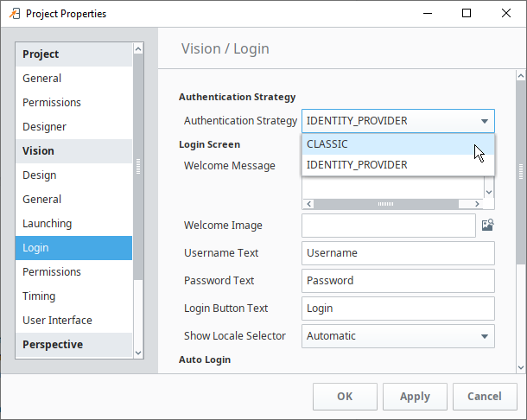Click the sidebar list scroll up arrow
The image size is (527, 420).
[138, 49]
